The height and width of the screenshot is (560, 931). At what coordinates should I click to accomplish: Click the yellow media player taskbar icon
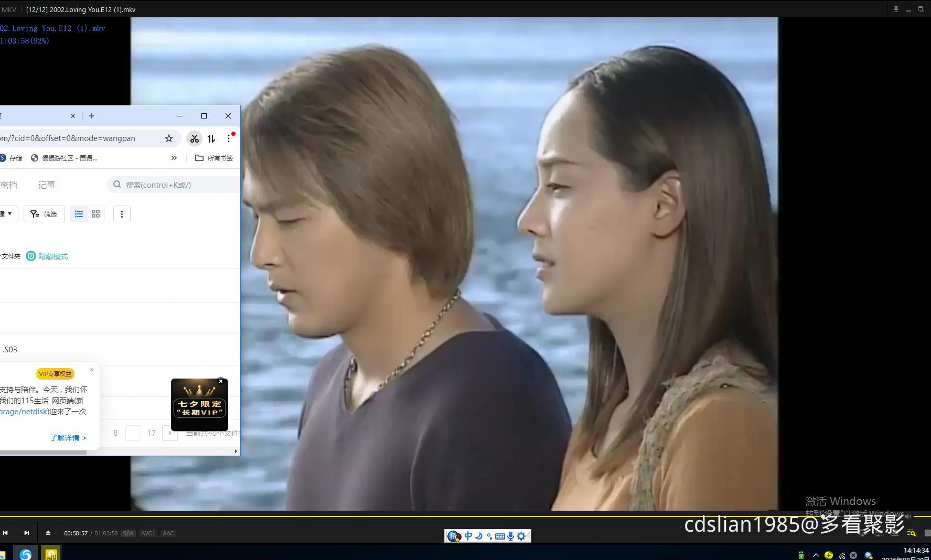coord(51,554)
